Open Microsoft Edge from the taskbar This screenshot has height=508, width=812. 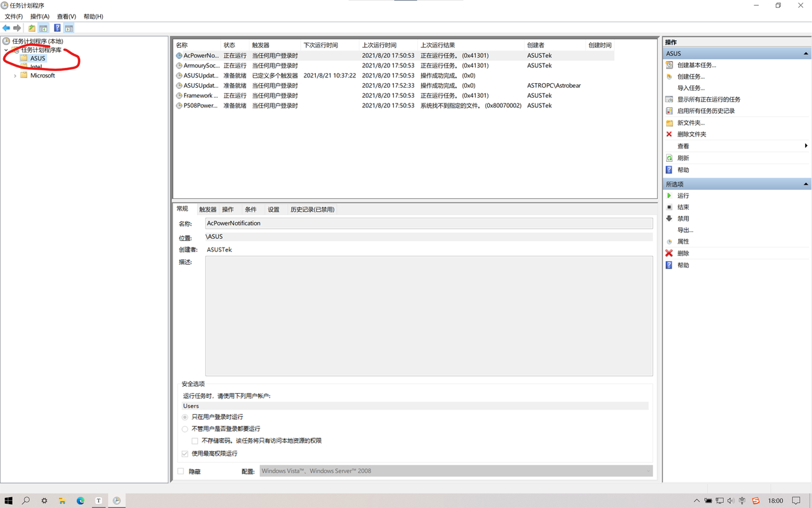(81, 500)
